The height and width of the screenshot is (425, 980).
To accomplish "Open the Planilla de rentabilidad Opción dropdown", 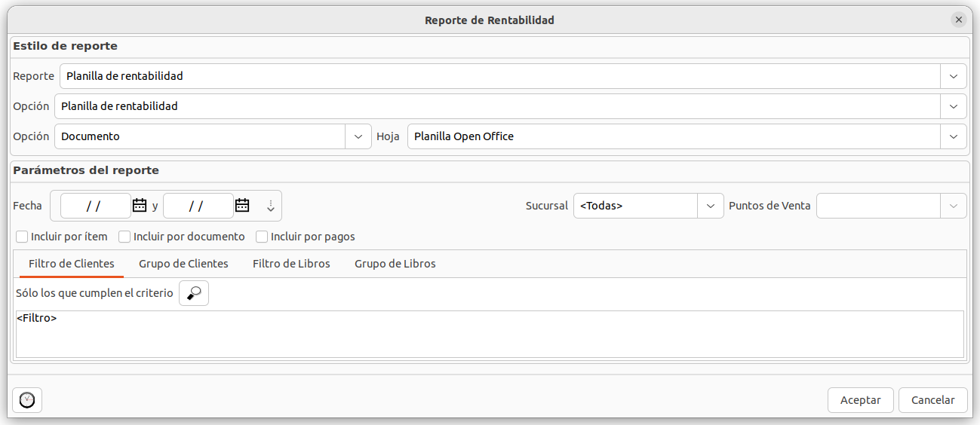I will pyautogui.click(x=954, y=106).
